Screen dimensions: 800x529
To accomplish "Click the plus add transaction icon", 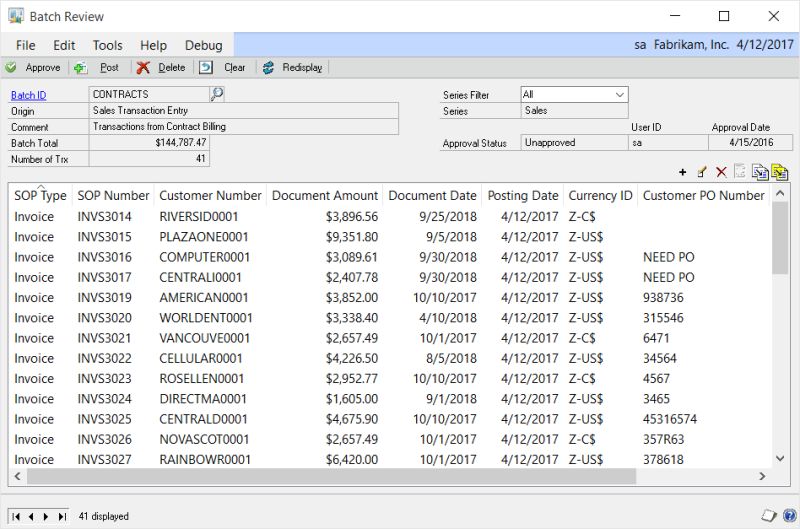I will click(x=683, y=172).
